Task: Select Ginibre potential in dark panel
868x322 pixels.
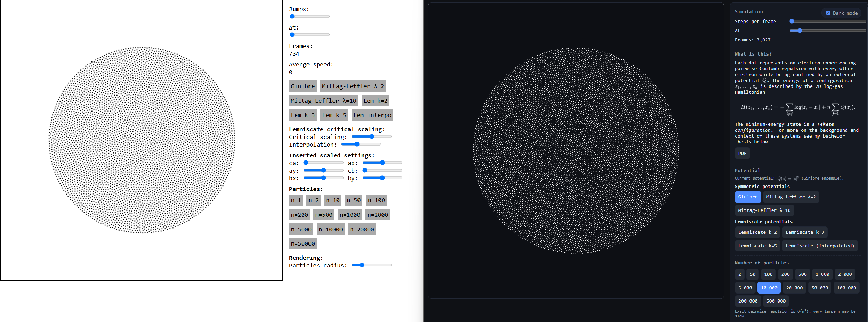Action: (x=747, y=197)
